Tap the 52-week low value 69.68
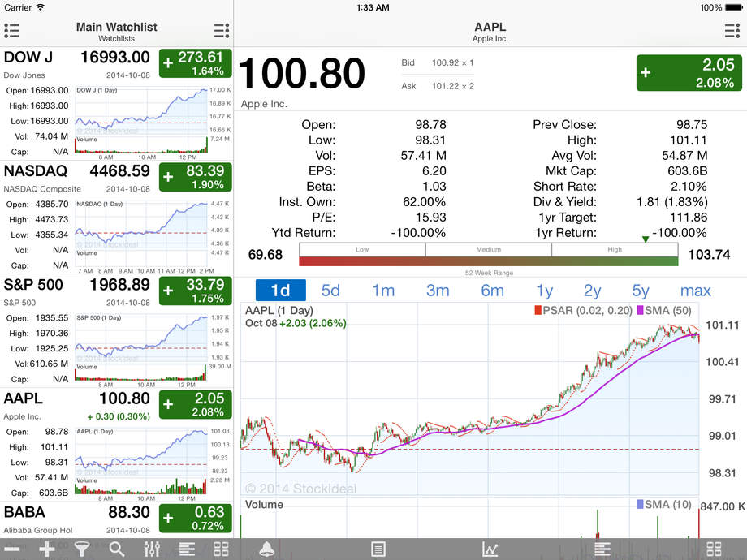 click(266, 255)
